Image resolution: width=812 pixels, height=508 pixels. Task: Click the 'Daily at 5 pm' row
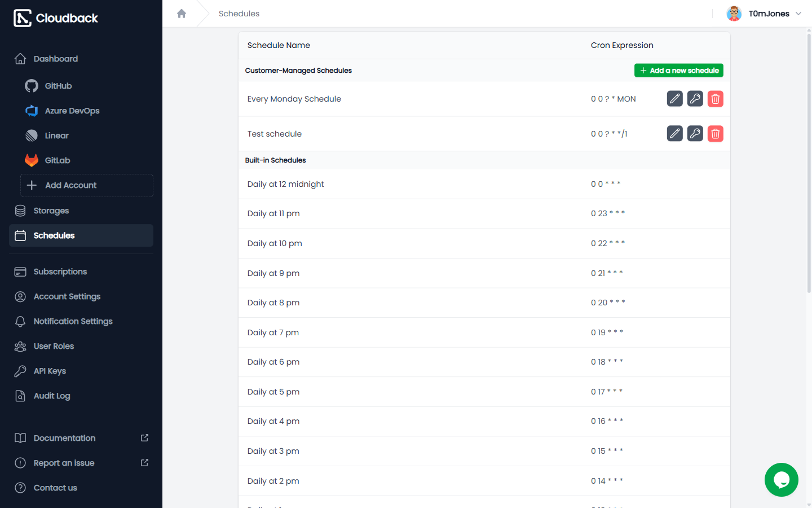[x=484, y=392]
